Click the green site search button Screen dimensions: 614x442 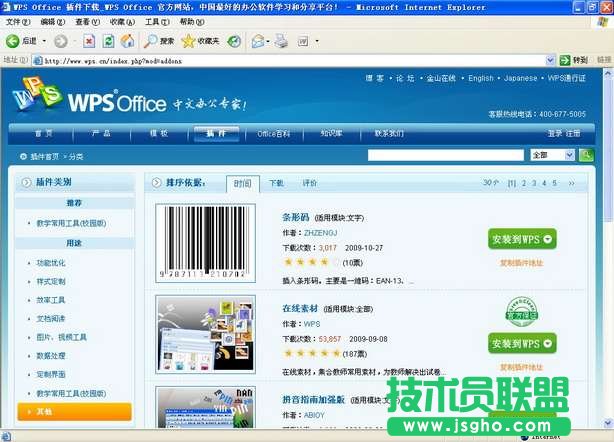[x=586, y=155]
